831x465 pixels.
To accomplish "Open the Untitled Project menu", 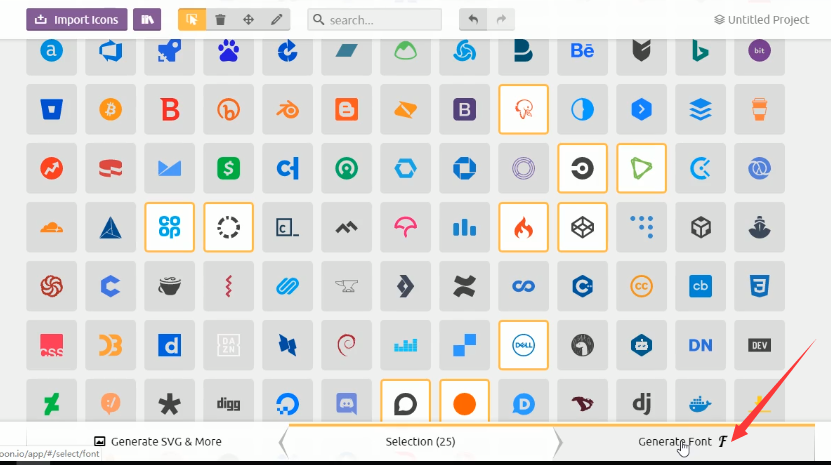I will tap(762, 20).
